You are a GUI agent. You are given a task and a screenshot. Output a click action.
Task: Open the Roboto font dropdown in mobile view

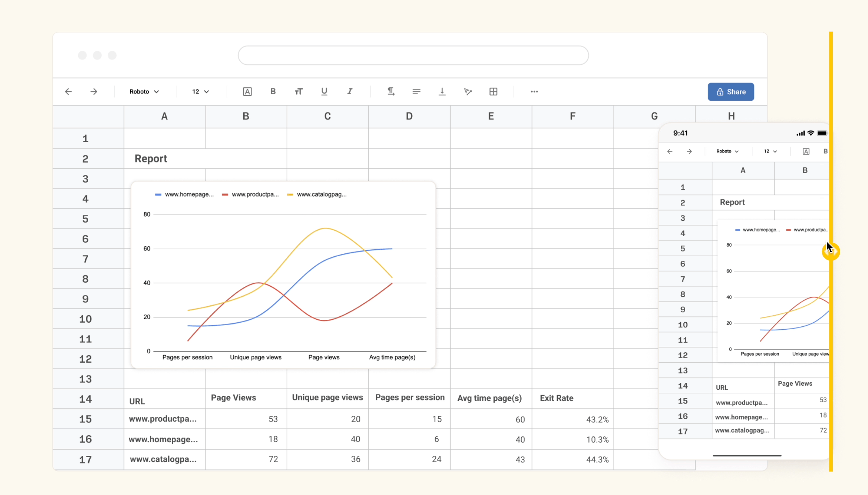pos(727,151)
